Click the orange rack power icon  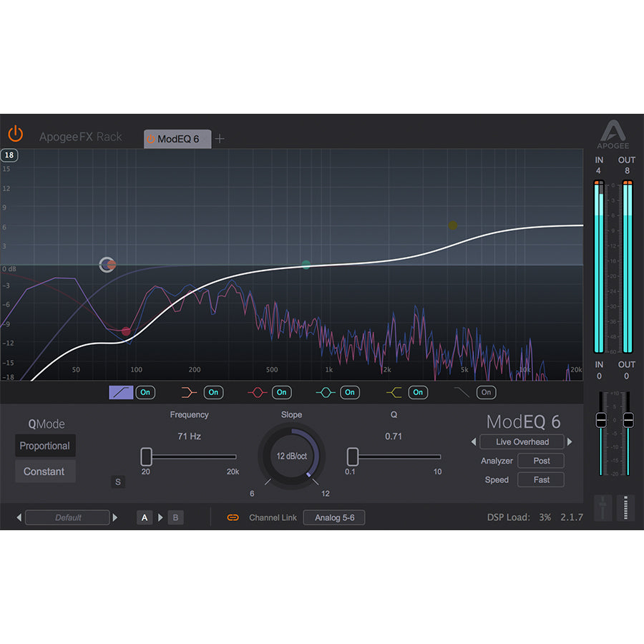[x=16, y=134]
